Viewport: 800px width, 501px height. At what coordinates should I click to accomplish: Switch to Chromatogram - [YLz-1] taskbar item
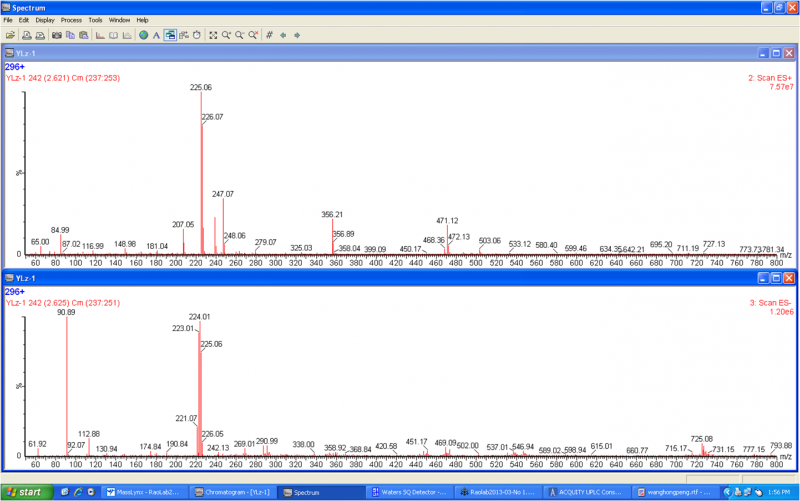(233, 492)
